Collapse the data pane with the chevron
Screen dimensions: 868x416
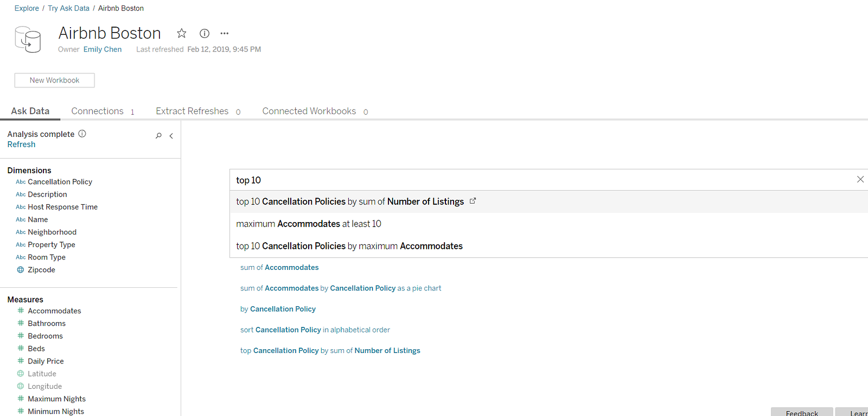pyautogui.click(x=171, y=136)
